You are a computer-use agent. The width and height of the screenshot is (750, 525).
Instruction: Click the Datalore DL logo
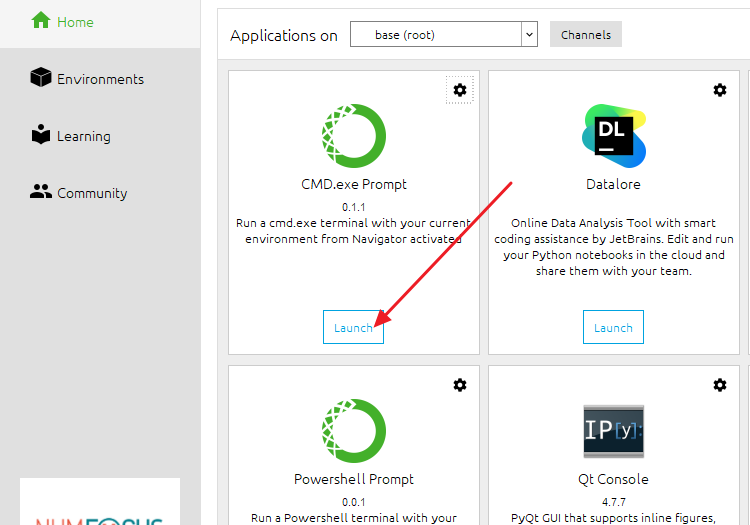pos(614,136)
